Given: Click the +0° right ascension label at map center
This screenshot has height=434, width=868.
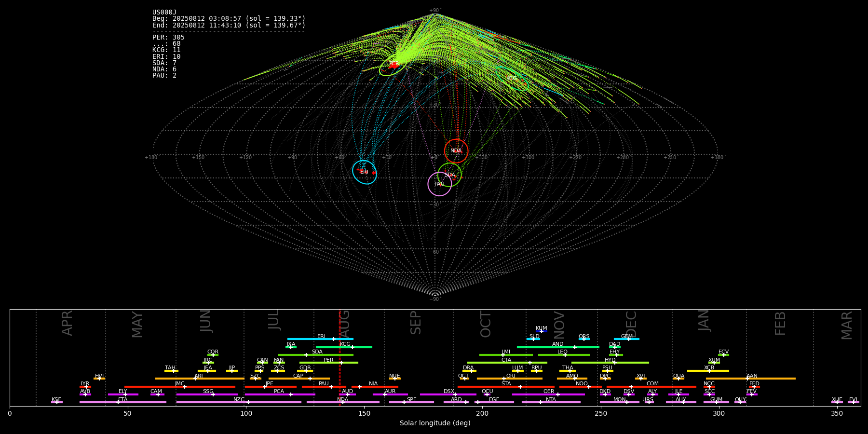Looking at the screenshot, I should click(435, 158).
